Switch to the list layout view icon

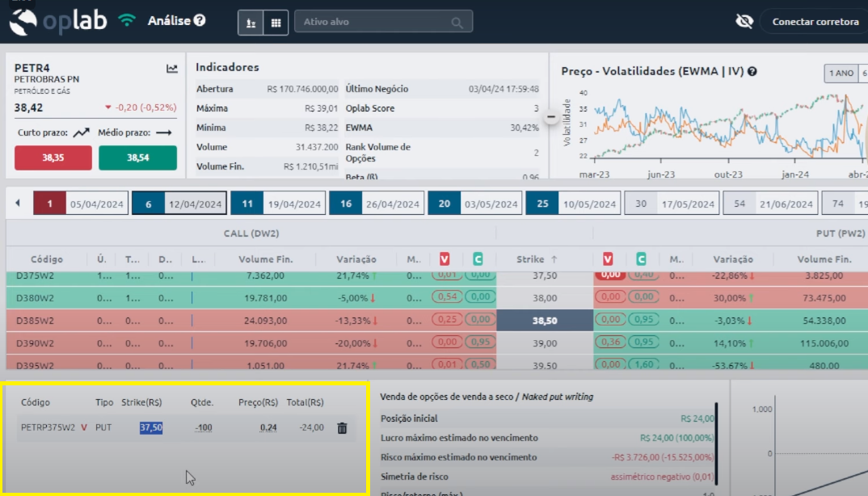(251, 23)
